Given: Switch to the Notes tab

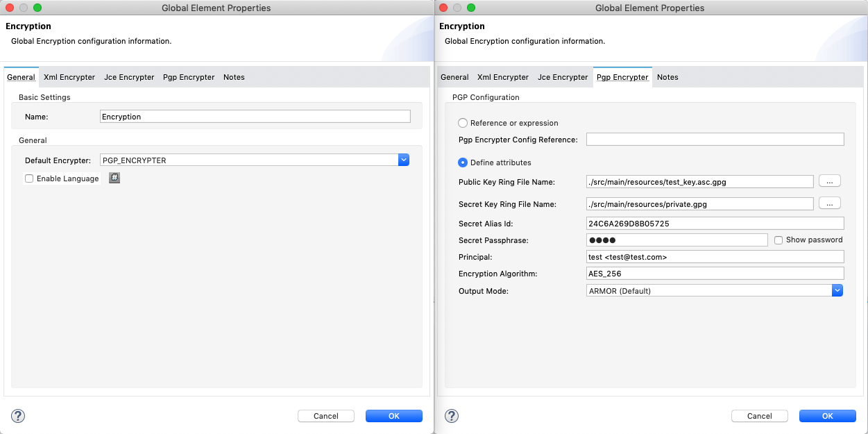Looking at the screenshot, I should click(x=234, y=77).
